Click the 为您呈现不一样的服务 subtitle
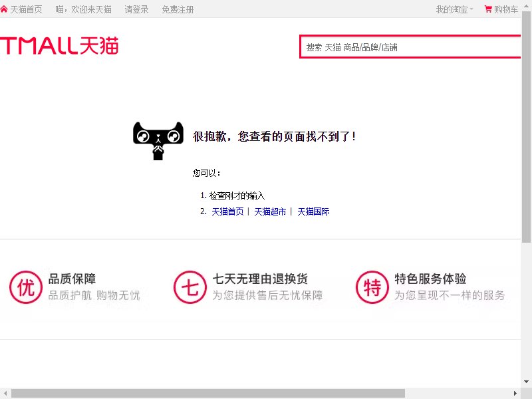The height and width of the screenshot is (399, 532). tap(450, 295)
